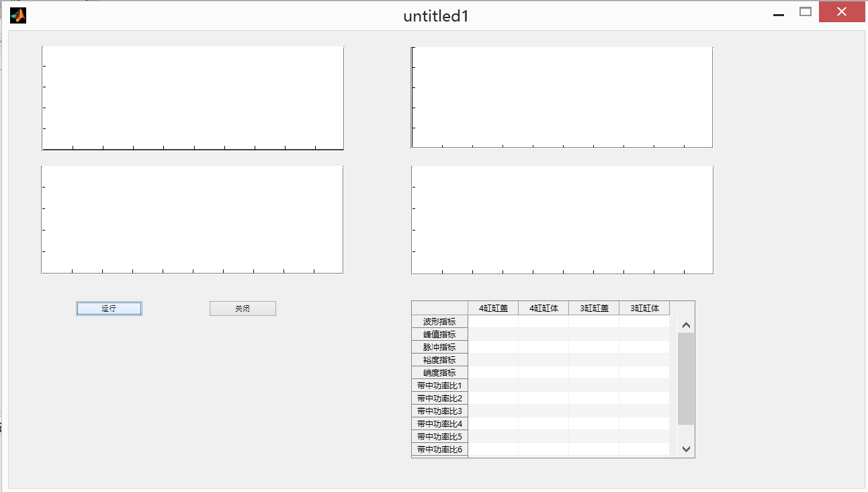Select the 带中功率比5 row header
868x492 pixels.
coord(439,436)
